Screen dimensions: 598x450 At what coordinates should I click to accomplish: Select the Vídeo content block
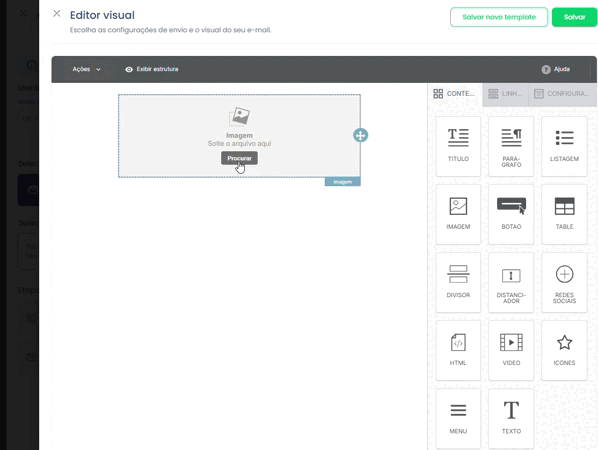tap(511, 350)
